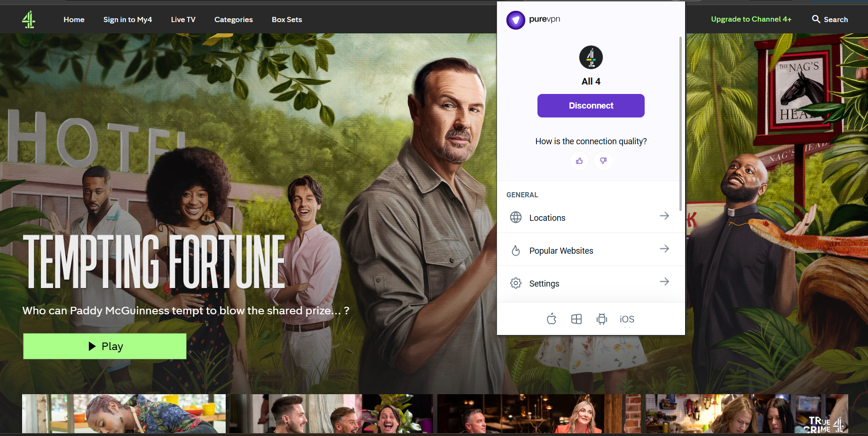Click the PureVPN shield logo
The height and width of the screenshot is (436, 868).
515,20
